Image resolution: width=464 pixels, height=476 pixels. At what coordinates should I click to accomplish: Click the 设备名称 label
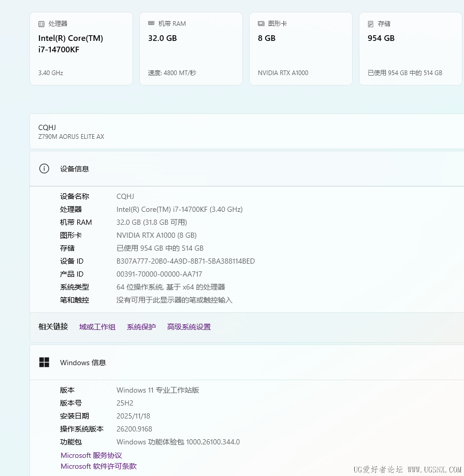[75, 196]
